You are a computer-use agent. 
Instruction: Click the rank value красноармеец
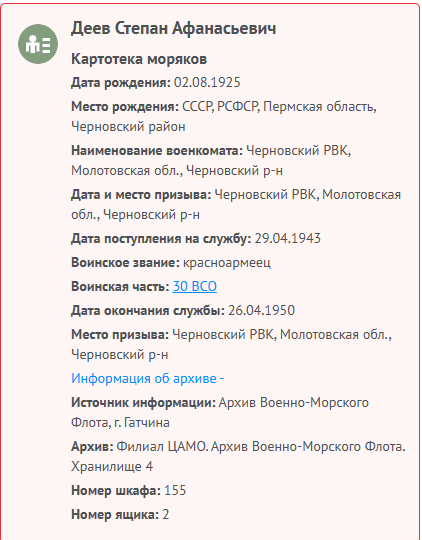pos(227,263)
